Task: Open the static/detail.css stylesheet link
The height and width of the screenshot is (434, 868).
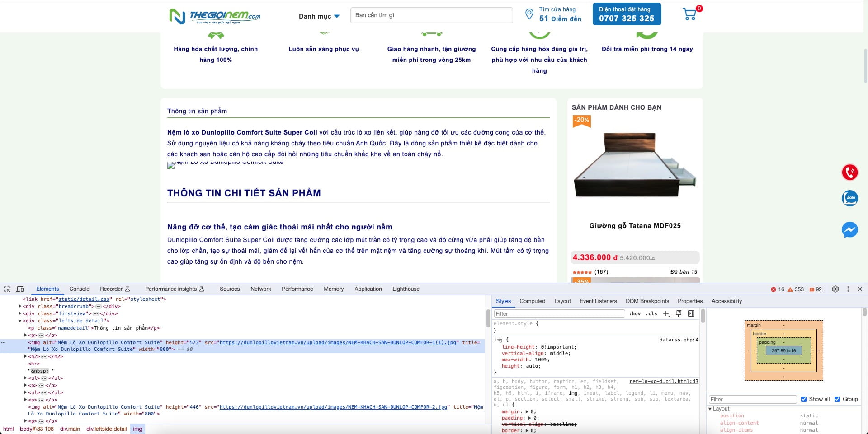Action: (84, 299)
